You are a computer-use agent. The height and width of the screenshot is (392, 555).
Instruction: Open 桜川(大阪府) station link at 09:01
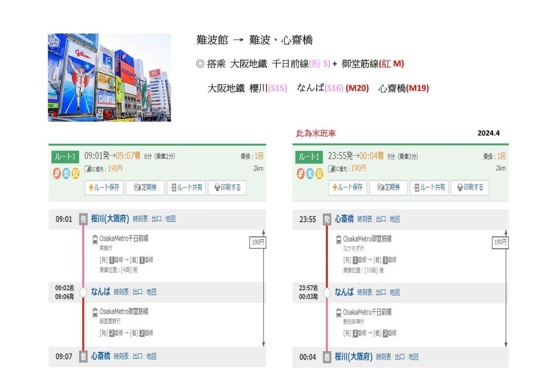coord(110,219)
